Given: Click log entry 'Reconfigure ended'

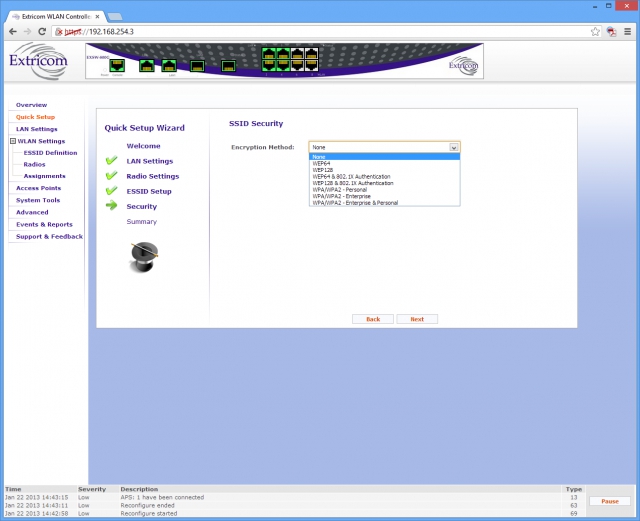Looking at the screenshot, I should 147,505.
